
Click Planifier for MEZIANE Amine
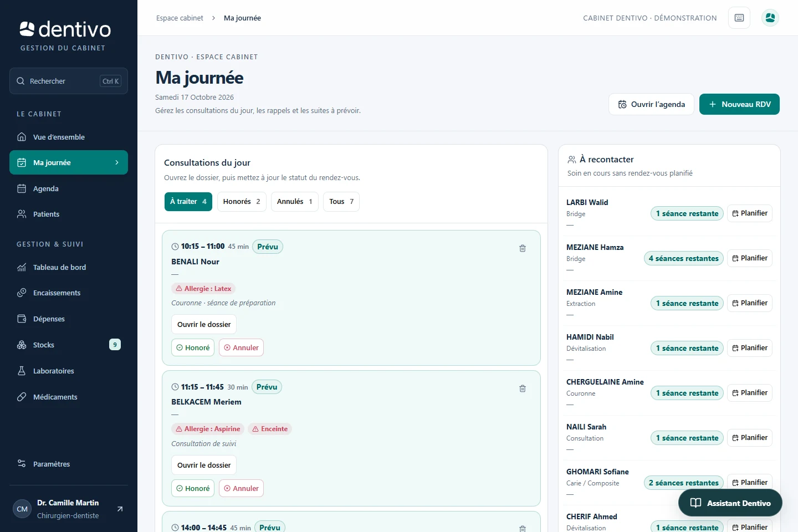tap(750, 303)
